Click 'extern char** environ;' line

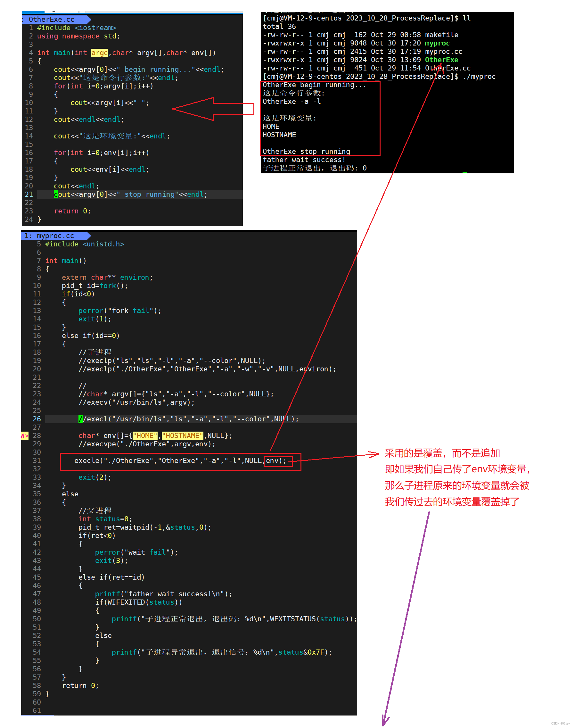coord(107,277)
